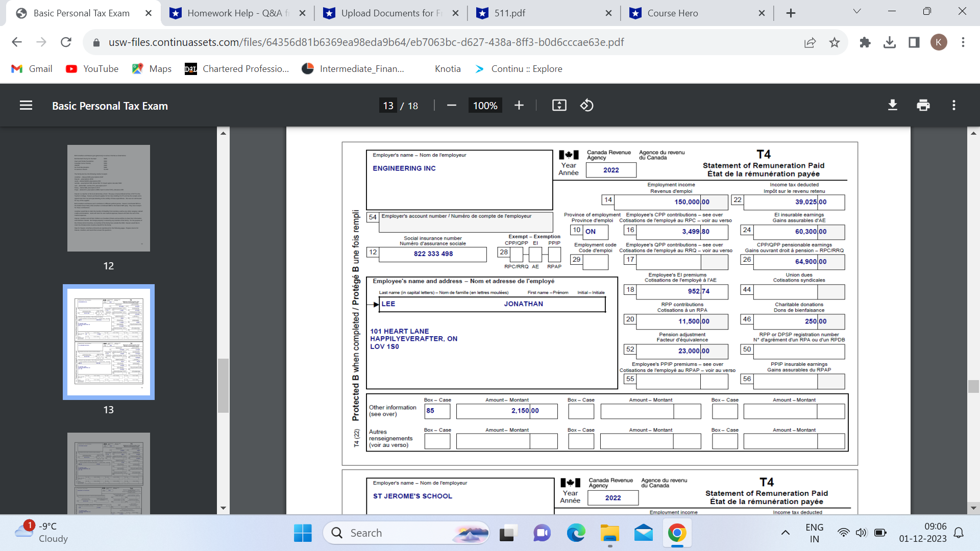Screen dimensions: 980x551
Task: Download the PDF from the viewer toolbar
Action: pyautogui.click(x=892, y=105)
